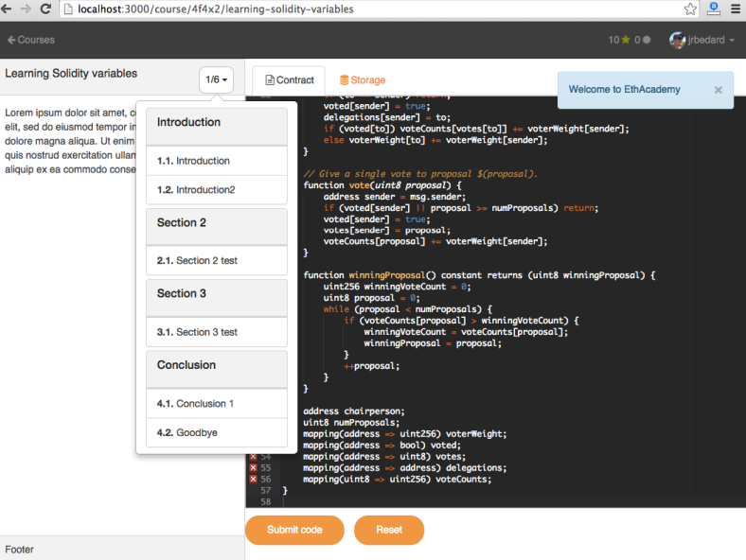Image resolution: width=746 pixels, height=560 pixels.
Task: Dismiss the Welcome to EthAcademy notification
Action: click(x=718, y=90)
